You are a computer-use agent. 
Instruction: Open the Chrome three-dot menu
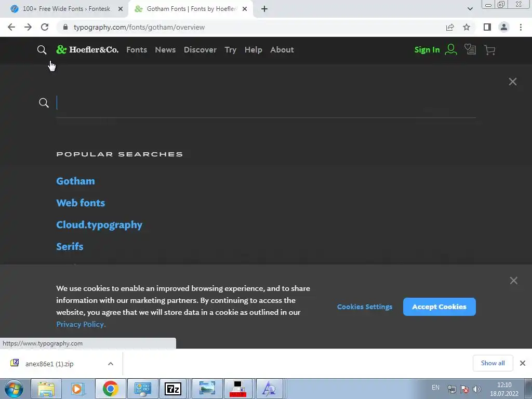(521, 27)
